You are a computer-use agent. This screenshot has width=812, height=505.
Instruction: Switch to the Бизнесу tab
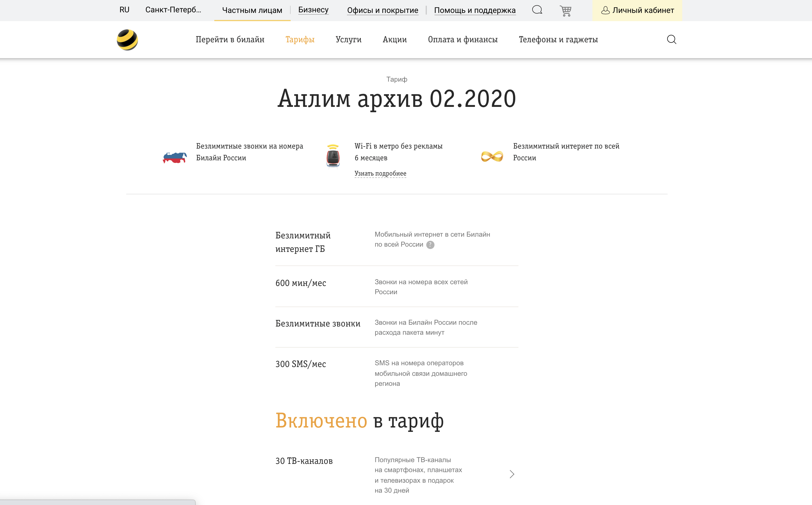tap(313, 10)
